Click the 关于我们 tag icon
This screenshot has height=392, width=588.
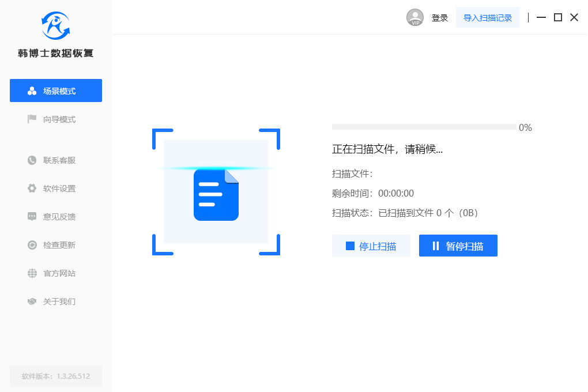[32, 301]
